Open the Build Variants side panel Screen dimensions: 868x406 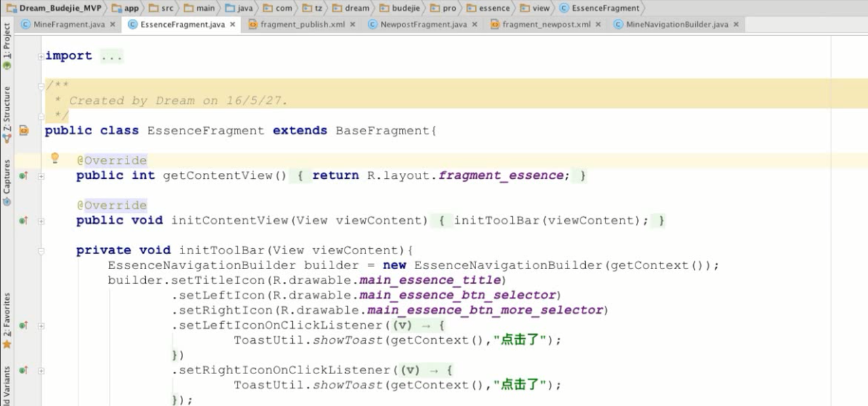pos(7,386)
